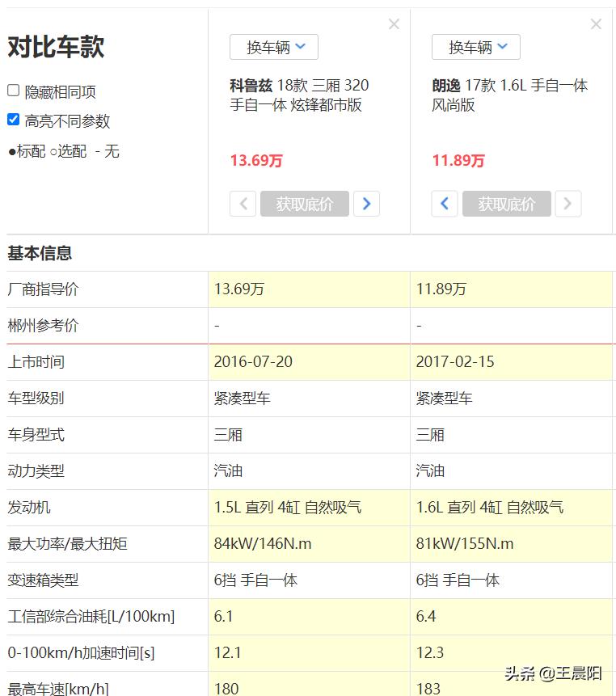This screenshot has height=696, width=616.
Task: Select the 基本信息 section heading
Action: 40,253
